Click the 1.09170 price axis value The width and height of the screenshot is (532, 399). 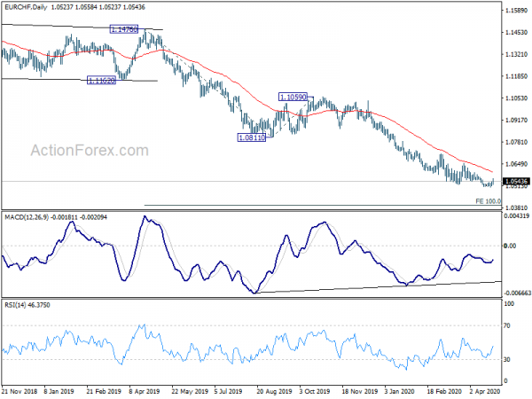(516, 120)
